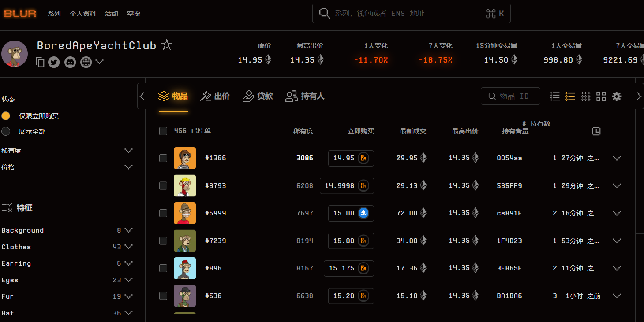Open the Discord link icon
The image size is (644, 322).
tap(70, 62)
